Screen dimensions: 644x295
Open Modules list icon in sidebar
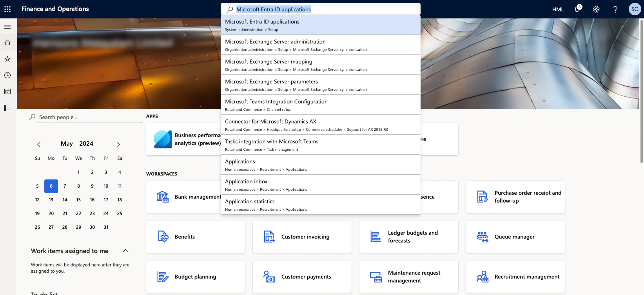7,108
